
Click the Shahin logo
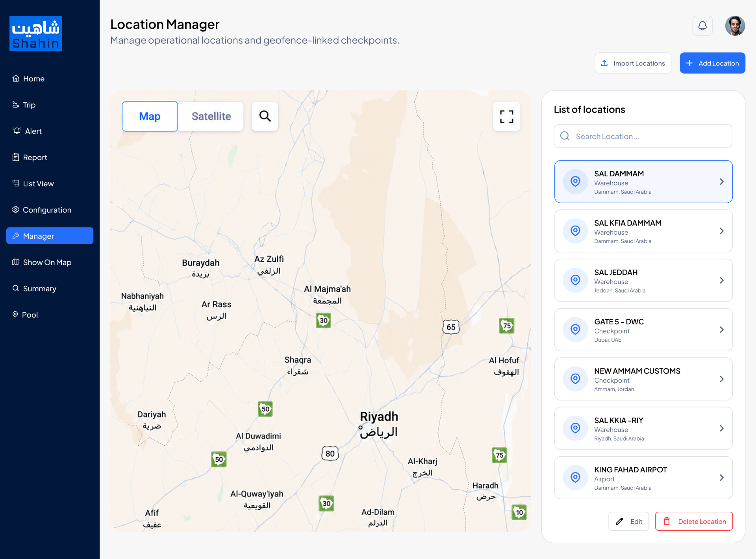(36, 33)
